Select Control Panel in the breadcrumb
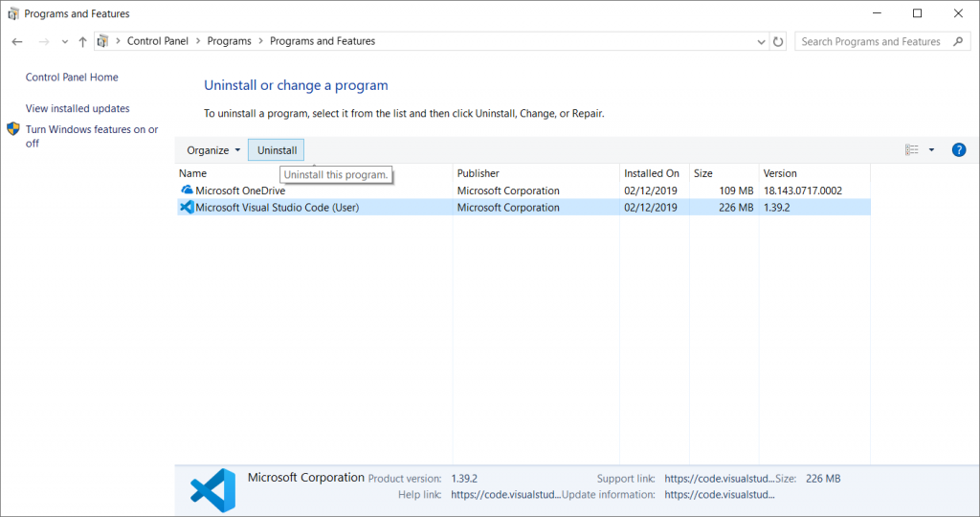 158,41
